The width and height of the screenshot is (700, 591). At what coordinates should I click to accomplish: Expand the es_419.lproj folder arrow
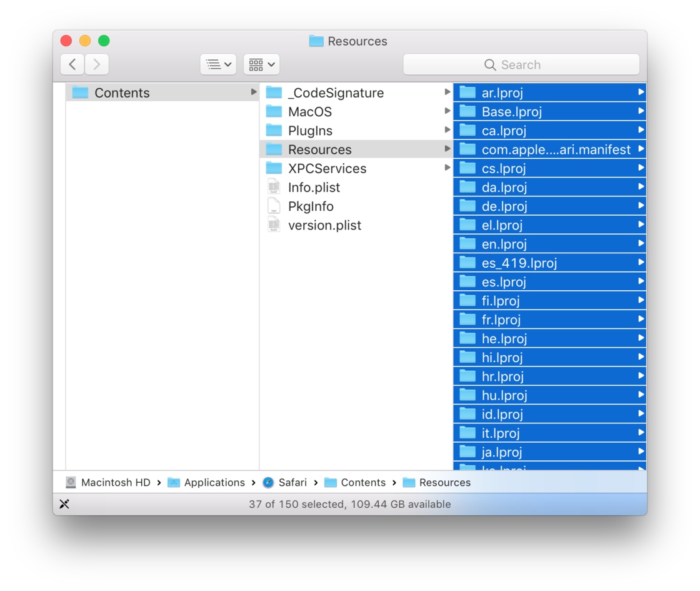click(641, 262)
